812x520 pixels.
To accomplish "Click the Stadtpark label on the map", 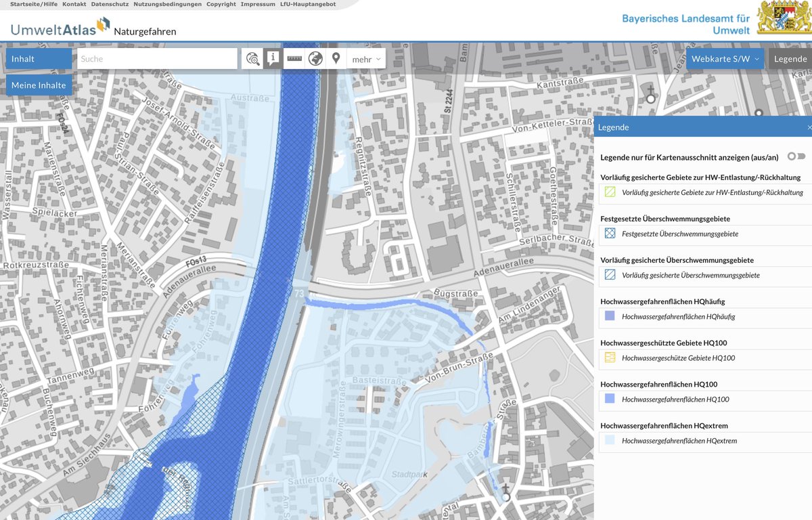I will [410, 475].
